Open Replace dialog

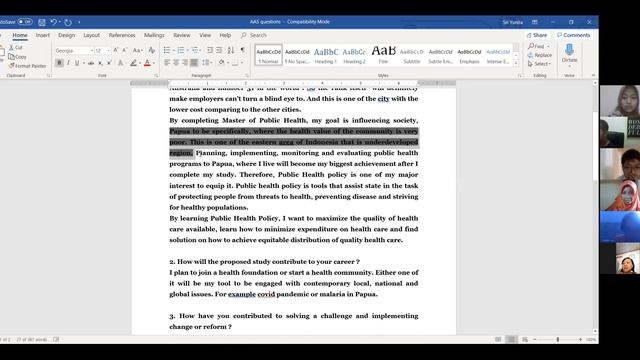(539, 55)
